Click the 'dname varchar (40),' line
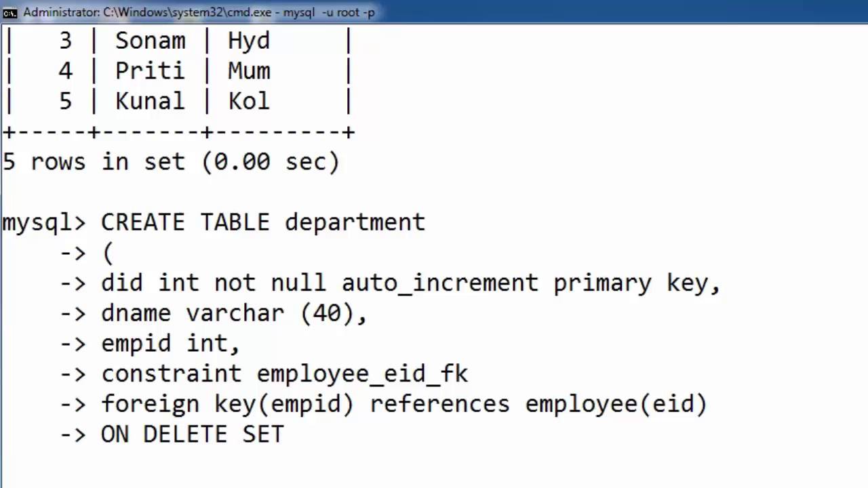The height and width of the screenshot is (488, 868). (234, 314)
